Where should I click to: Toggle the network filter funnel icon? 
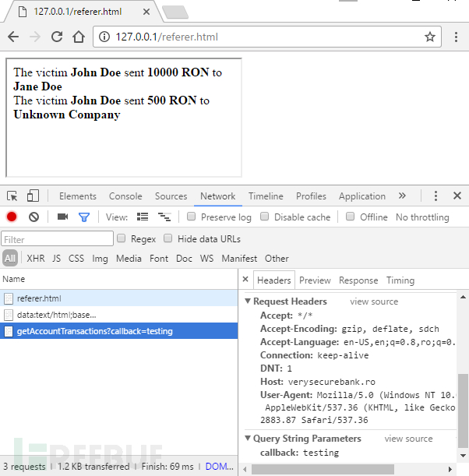coord(84,217)
